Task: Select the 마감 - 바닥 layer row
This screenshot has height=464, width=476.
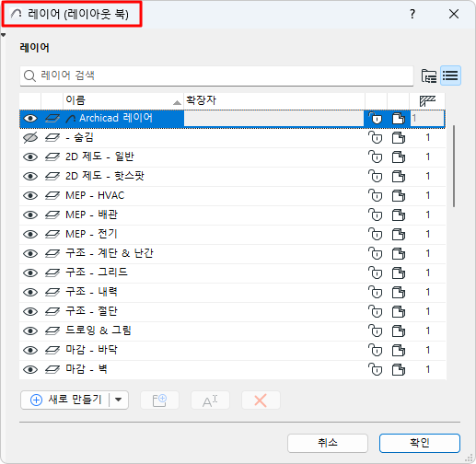Action: point(232,351)
